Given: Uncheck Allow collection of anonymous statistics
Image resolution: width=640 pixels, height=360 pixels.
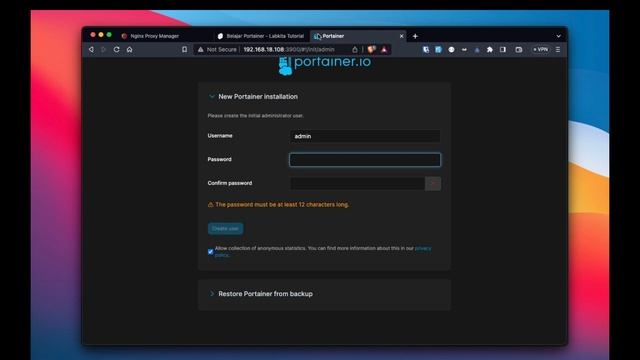Looking at the screenshot, I should click(211, 252).
